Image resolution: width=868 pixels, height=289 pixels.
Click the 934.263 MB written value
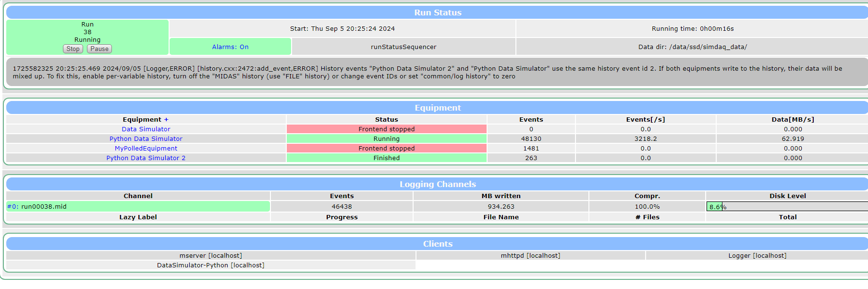[501, 206]
